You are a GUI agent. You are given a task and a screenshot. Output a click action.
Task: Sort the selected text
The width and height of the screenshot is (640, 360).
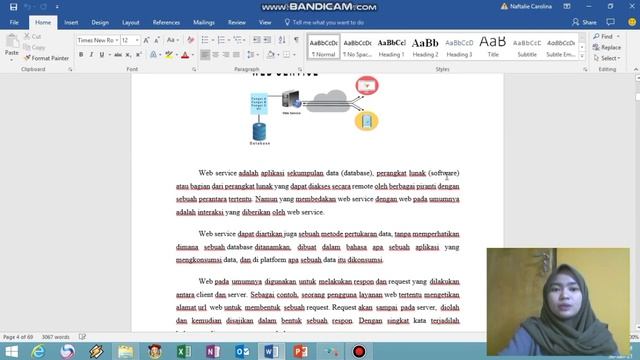pos(282,40)
